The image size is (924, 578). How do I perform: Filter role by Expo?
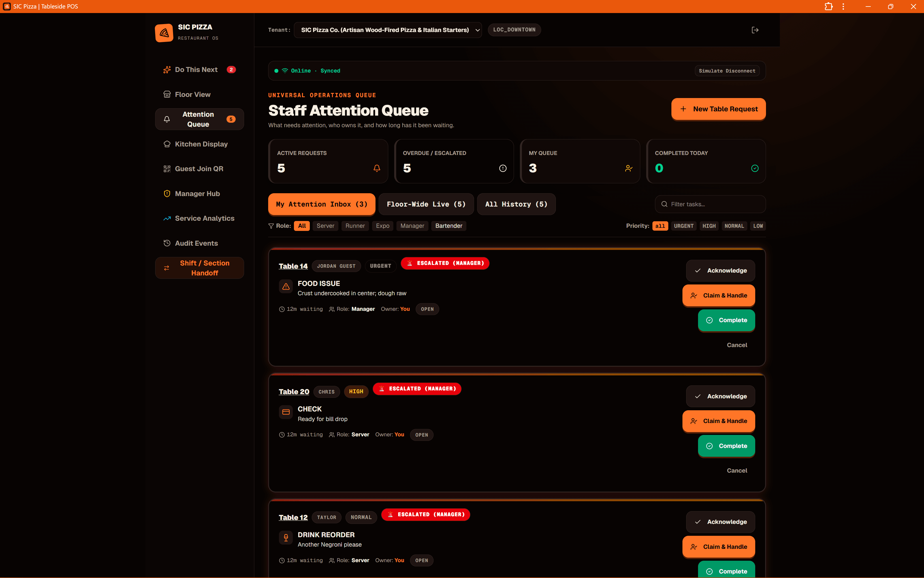(382, 226)
